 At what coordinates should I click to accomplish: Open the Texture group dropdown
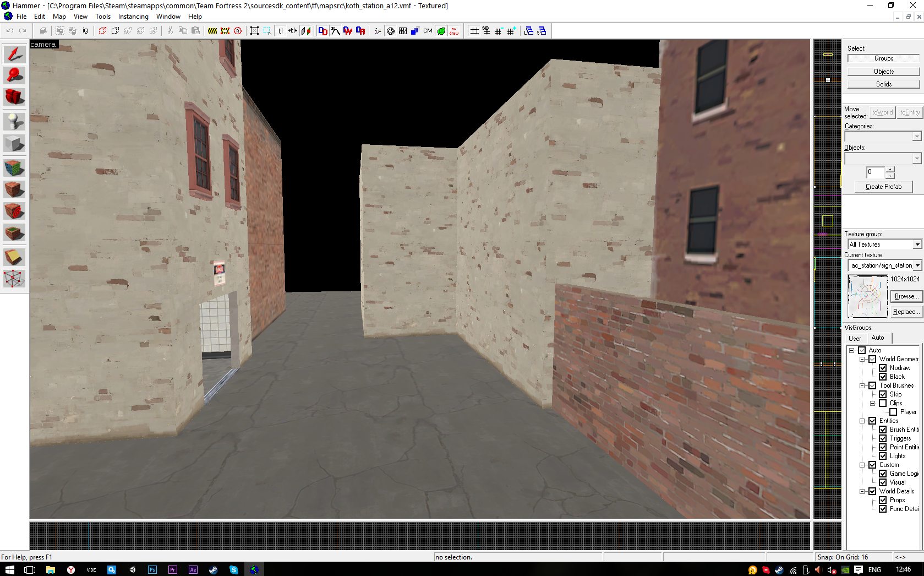click(x=917, y=244)
